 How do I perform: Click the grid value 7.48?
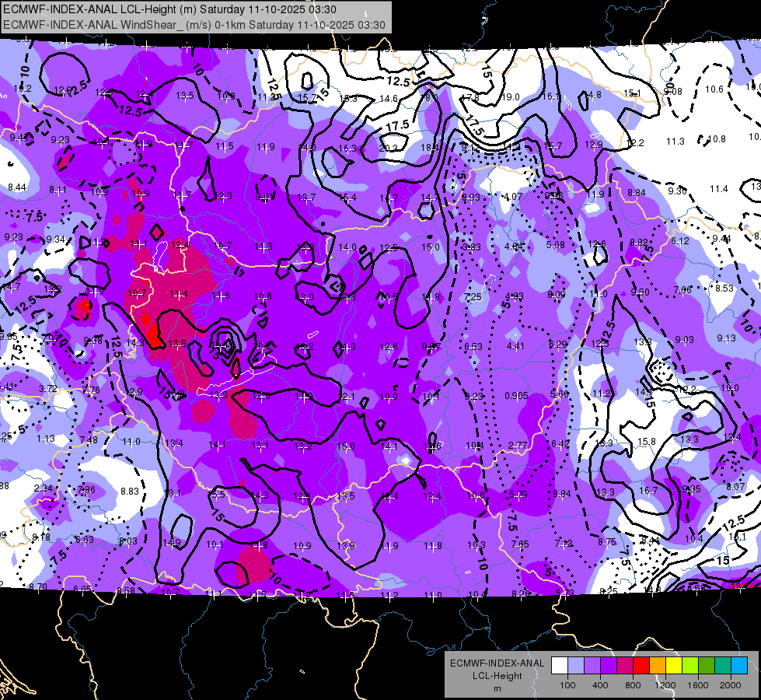(x=89, y=440)
